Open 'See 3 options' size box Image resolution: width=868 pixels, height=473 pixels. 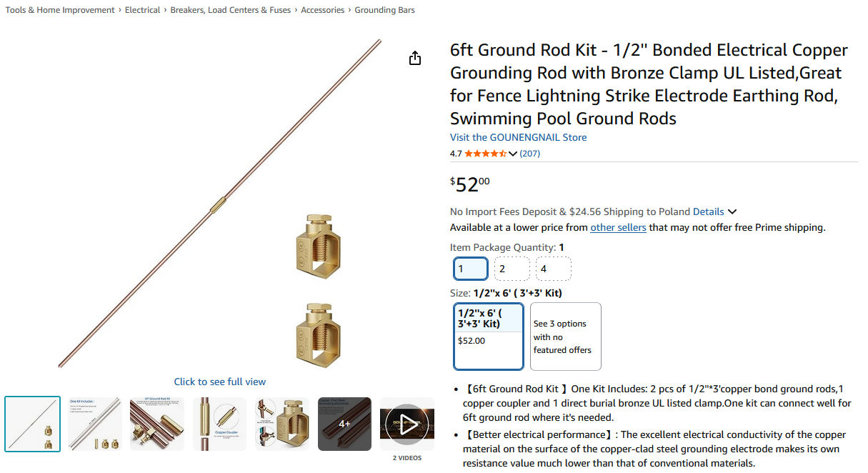pos(565,336)
